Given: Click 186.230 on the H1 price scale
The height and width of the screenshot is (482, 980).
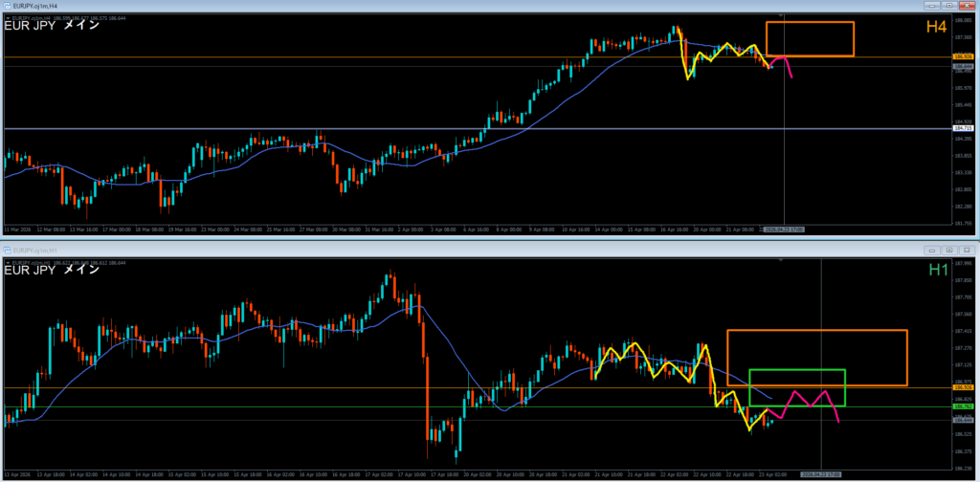Looking at the screenshot, I should (x=962, y=469).
